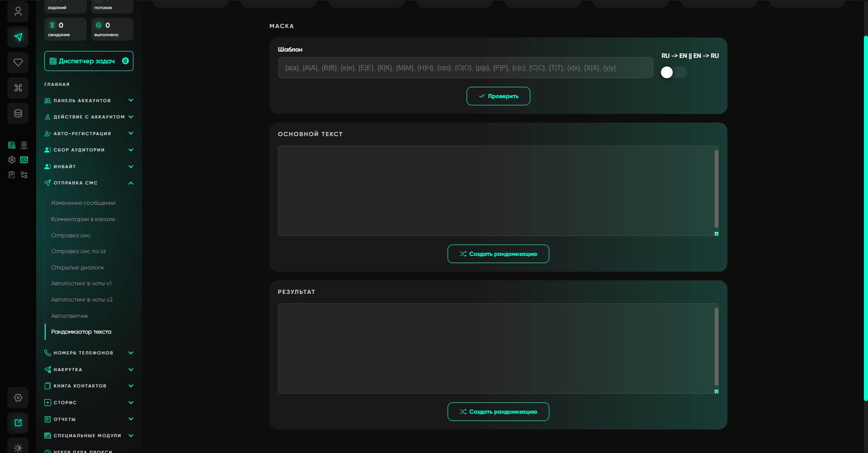Click the command key symbol icon
This screenshot has height=453, width=868.
click(18, 88)
